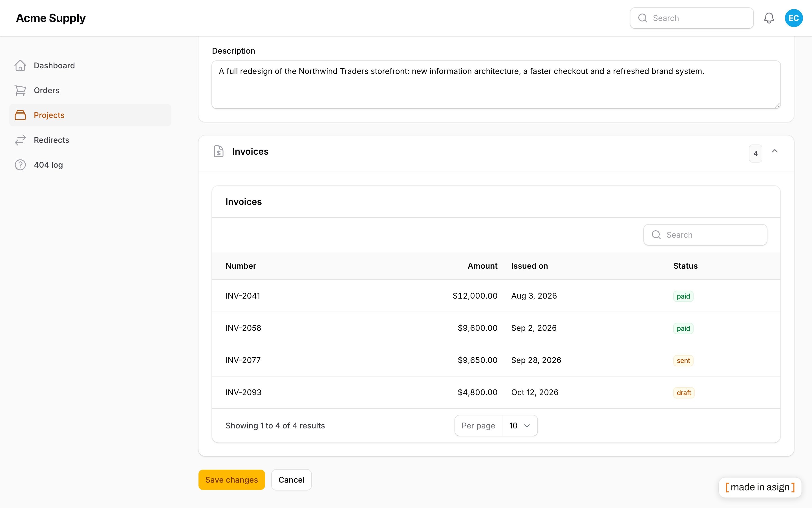Viewport: 812px width, 508px height.
Task: Click the sent status badge
Action: click(683, 360)
